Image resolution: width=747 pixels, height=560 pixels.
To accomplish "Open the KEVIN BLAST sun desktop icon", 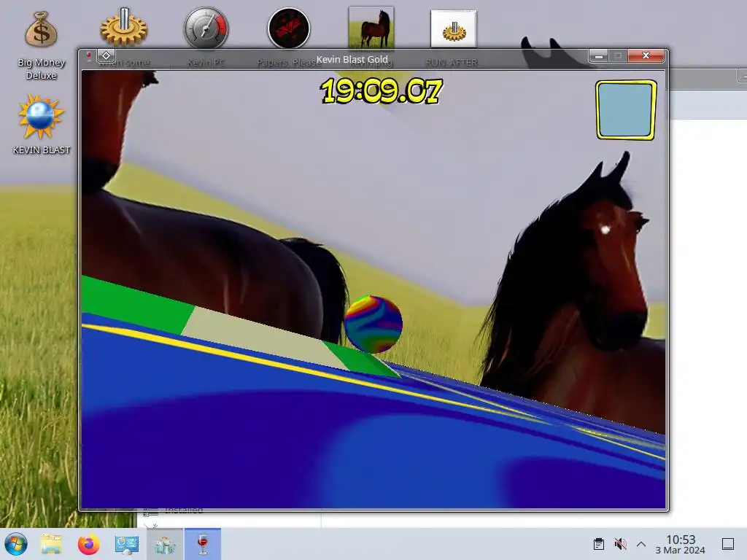I will click(x=41, y=124).
